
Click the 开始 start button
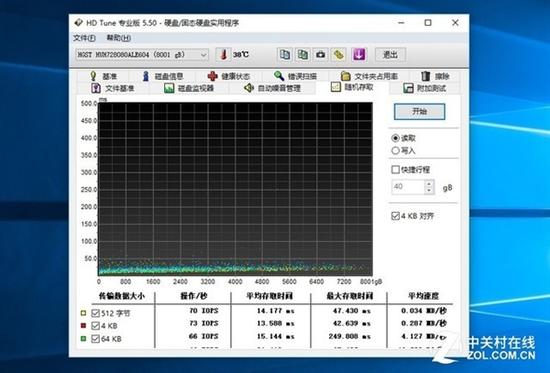(420, 112)
